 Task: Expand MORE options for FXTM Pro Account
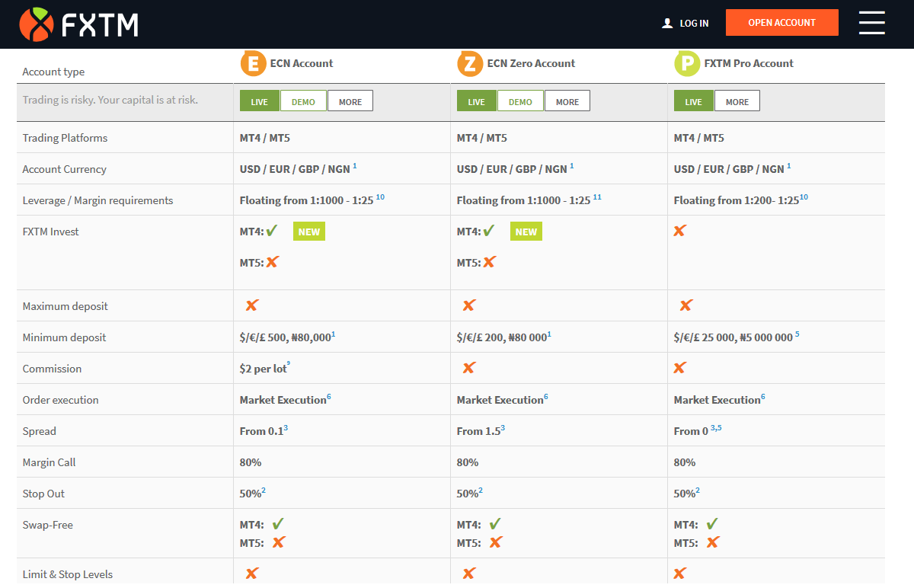737,100
